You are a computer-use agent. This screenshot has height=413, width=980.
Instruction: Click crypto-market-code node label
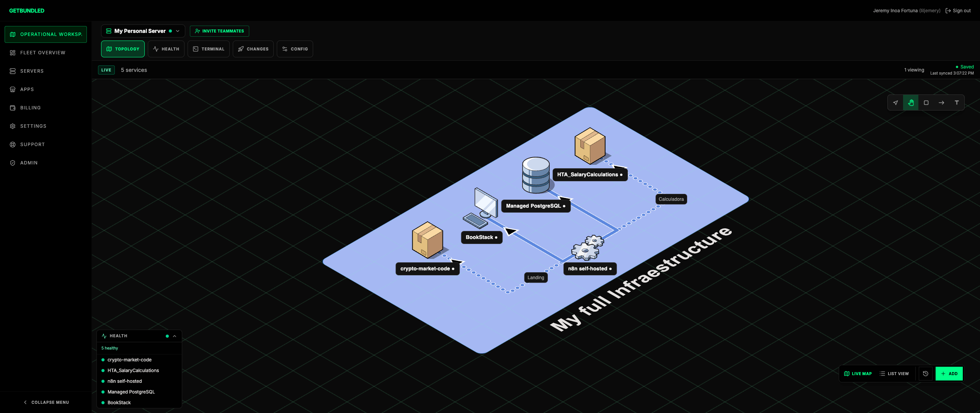[428, 269]
